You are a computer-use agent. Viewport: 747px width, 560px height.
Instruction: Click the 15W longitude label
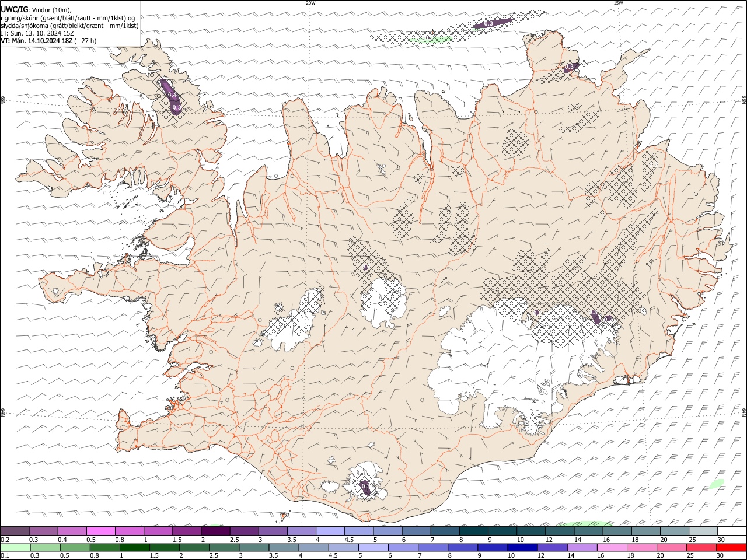618,3
